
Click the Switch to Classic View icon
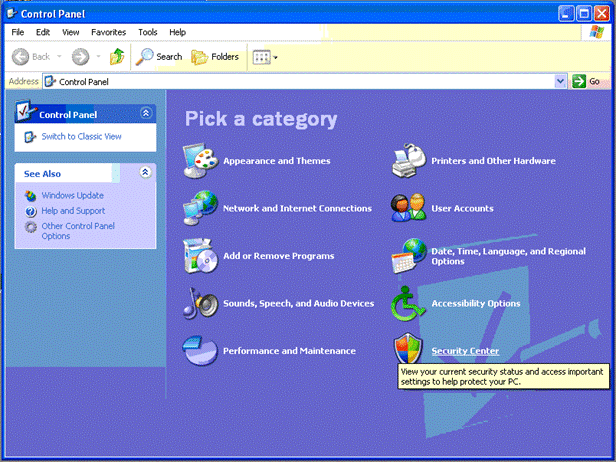tap(30, 137)
